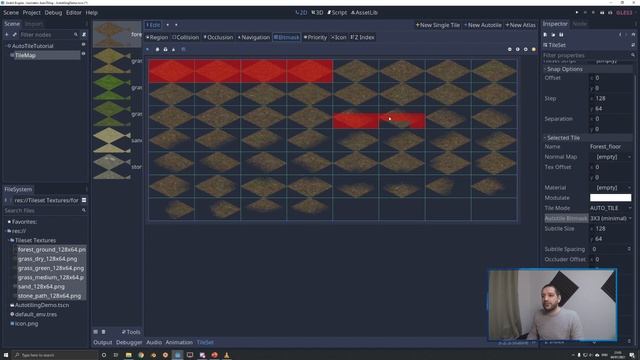This screenshot has height=360, width=640.
Task: Open the TileSet bottom panel
Action: (205, 342)
